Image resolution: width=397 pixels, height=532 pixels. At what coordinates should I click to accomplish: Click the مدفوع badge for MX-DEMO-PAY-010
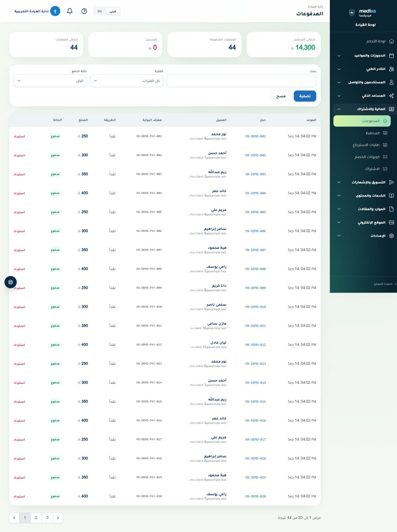[55, 307]
